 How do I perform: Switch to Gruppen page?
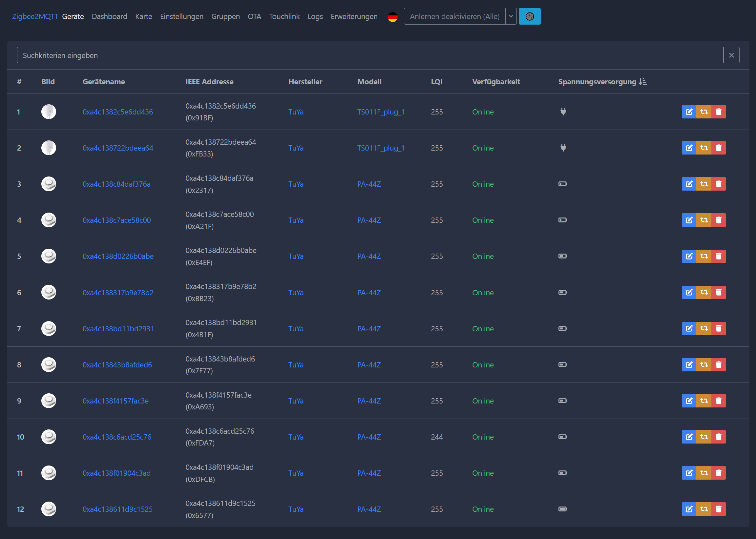tap(226, 16)
